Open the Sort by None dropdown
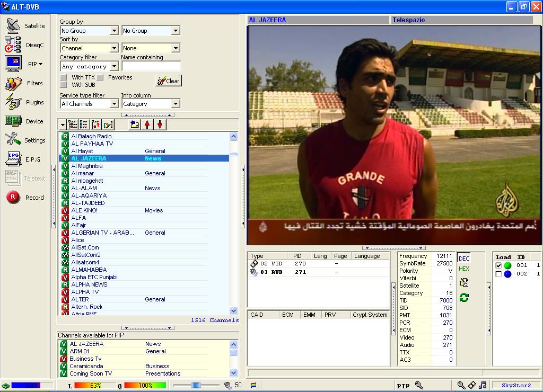This screenshot has width=543, height=392. pyautogui.click(x=176, y=48)
